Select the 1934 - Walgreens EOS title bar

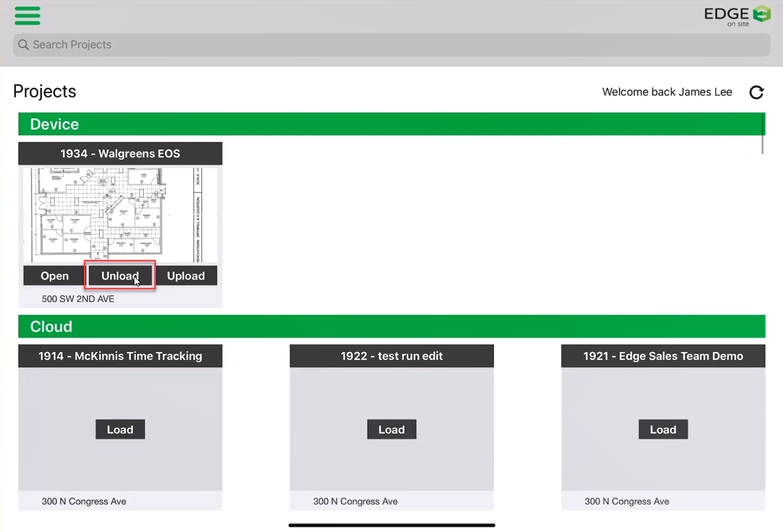click(x=120, y=154)
